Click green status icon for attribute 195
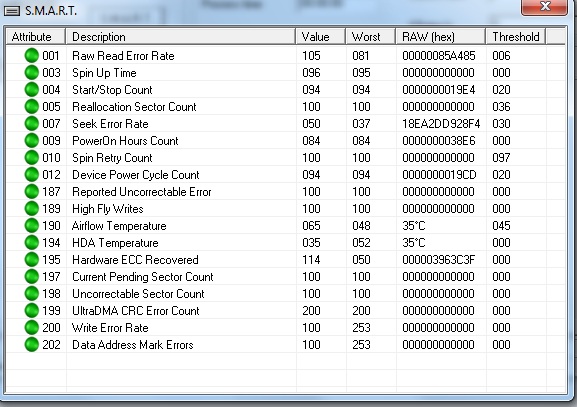The width and height of the screenshot is (577, 407). (32, 259)
